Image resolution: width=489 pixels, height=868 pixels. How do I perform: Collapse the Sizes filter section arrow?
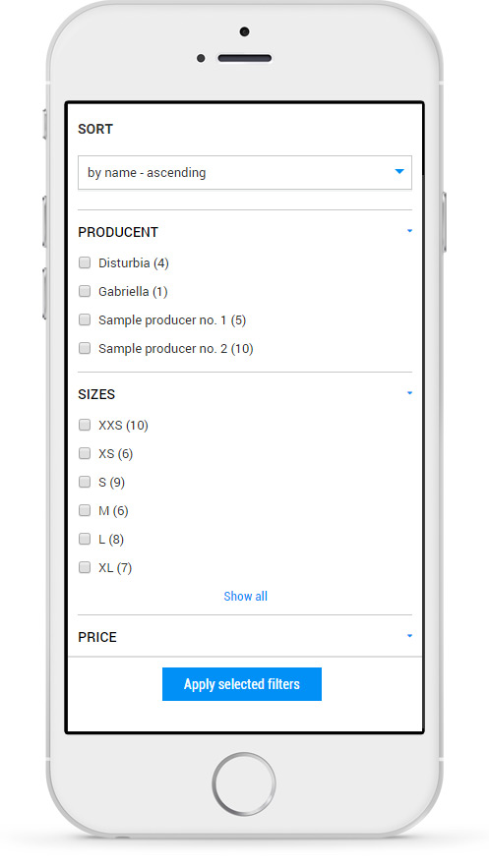click(409, 393)
